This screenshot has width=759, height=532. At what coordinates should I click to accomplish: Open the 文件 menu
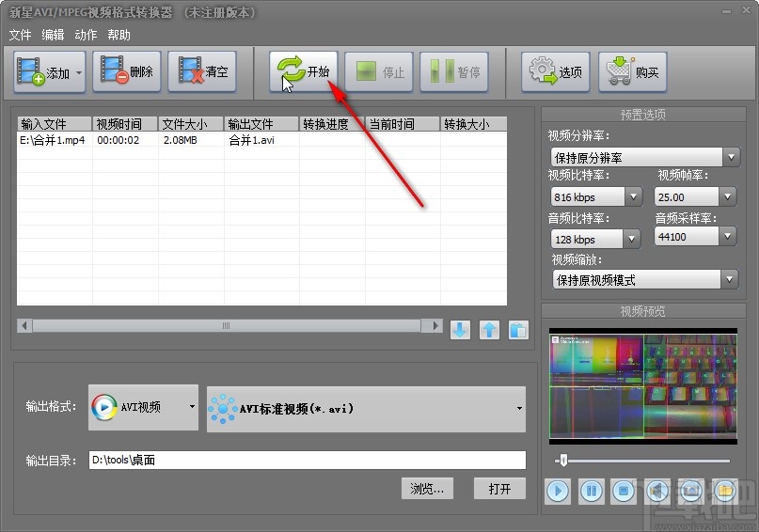pyautogui.click(x=20, y=35)
